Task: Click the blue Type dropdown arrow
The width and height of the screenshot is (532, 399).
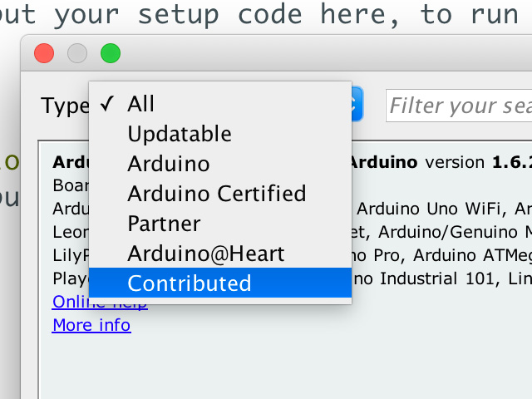Action: (357, 105)
